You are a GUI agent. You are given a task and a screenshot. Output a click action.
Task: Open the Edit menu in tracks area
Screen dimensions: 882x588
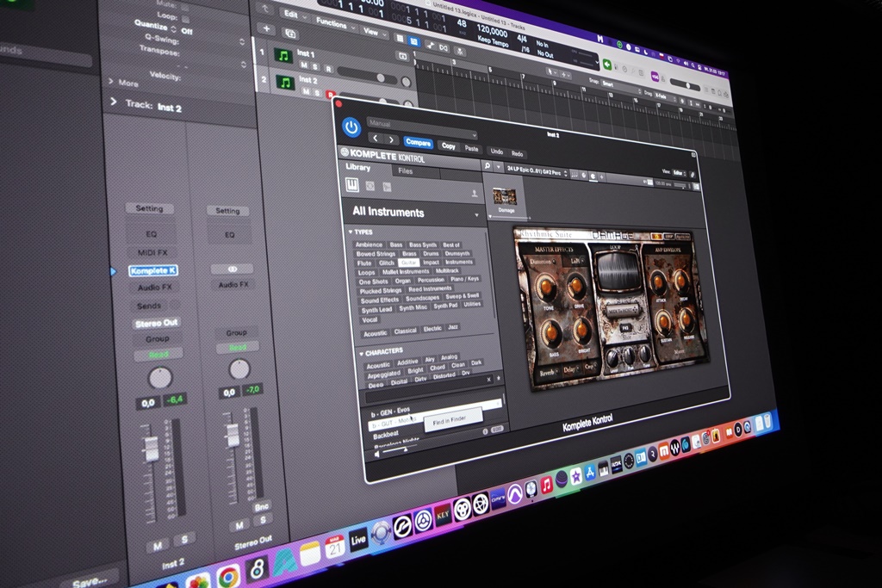(x=295, y=14)
